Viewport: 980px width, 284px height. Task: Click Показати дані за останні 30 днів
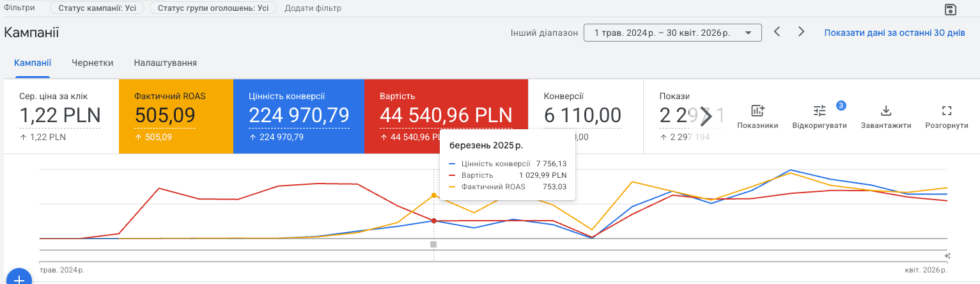(x=894, y=33)
